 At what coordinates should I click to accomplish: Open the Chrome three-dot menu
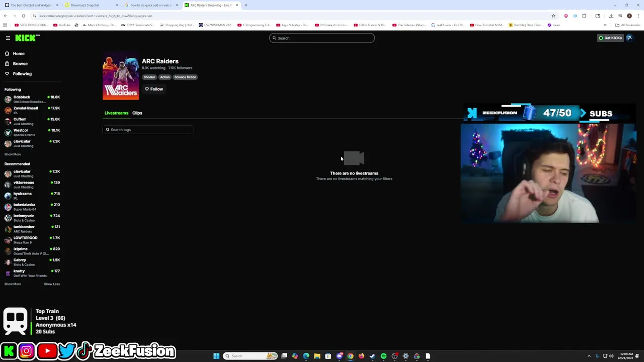[638, 16]
